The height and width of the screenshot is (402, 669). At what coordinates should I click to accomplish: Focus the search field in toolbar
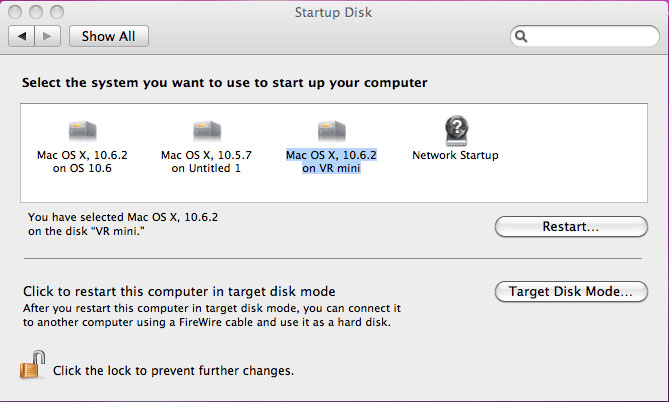(585, 36)
